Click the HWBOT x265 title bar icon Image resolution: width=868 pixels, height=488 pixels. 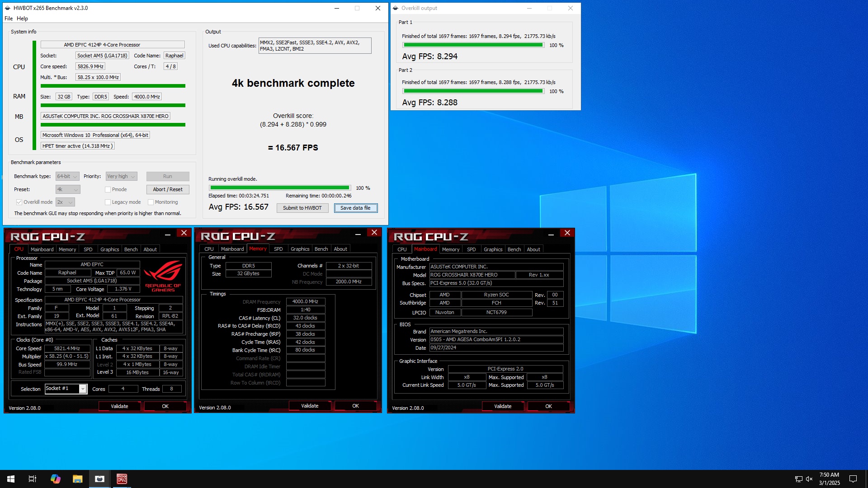click(x=8, y=8)
